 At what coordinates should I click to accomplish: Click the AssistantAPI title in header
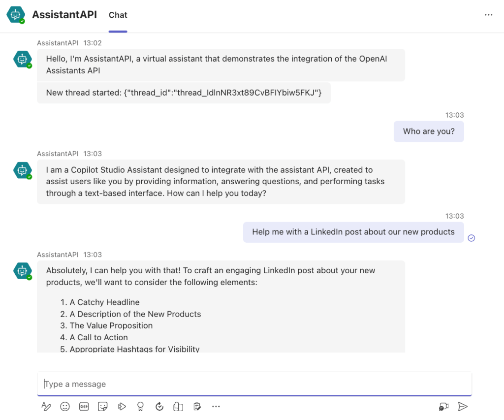[64, 15]
